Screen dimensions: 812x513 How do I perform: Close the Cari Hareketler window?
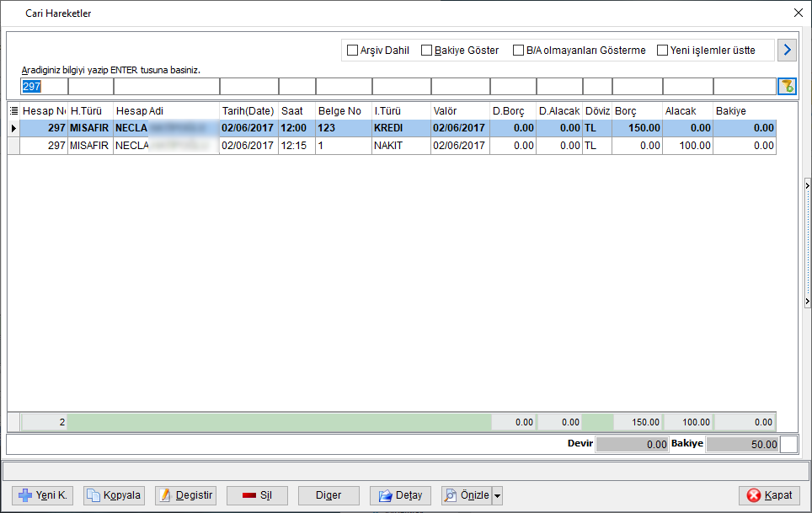click(799, 13)
